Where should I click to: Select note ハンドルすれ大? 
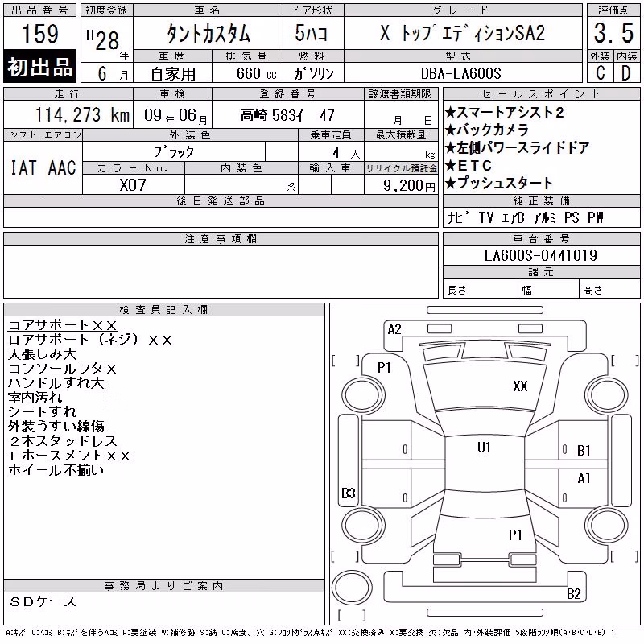click(x=56, y=383)
